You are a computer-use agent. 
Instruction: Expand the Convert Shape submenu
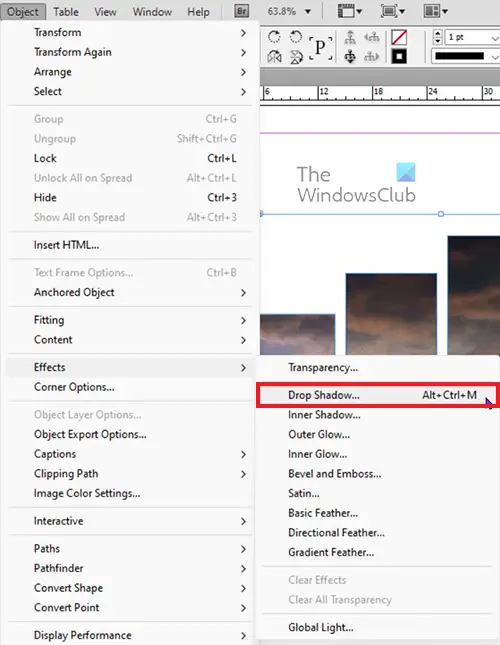[130, 588]
